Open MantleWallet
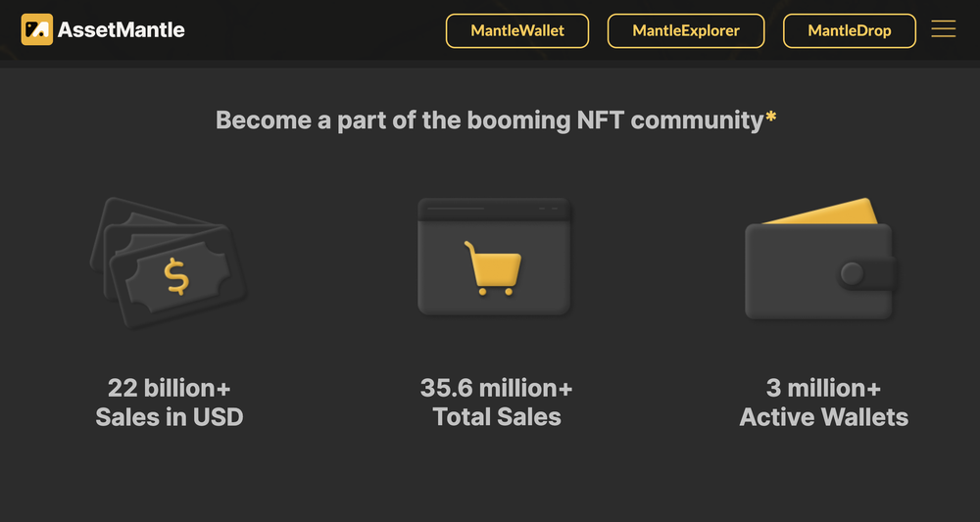The height and width of the screenshot is (522, 980). click(517, 30)
